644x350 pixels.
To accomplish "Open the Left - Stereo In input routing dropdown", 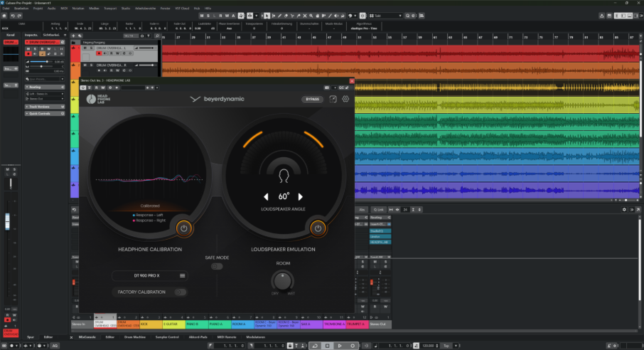I will point(44,94).
